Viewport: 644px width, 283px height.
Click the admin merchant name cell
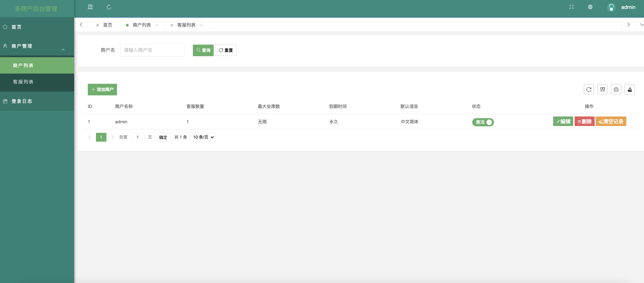pyautogui.click(x=121, y=122)
